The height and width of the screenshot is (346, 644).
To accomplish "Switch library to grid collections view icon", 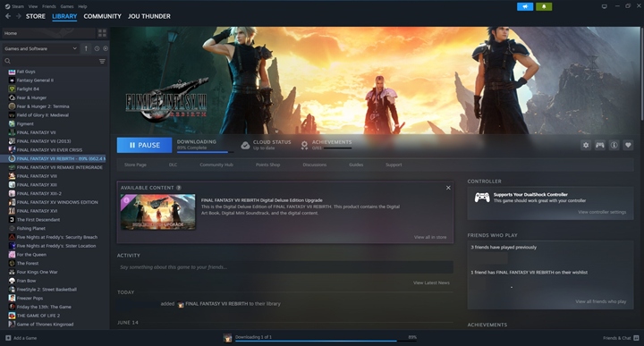I will pyautogui.click(x=102, y=33).
